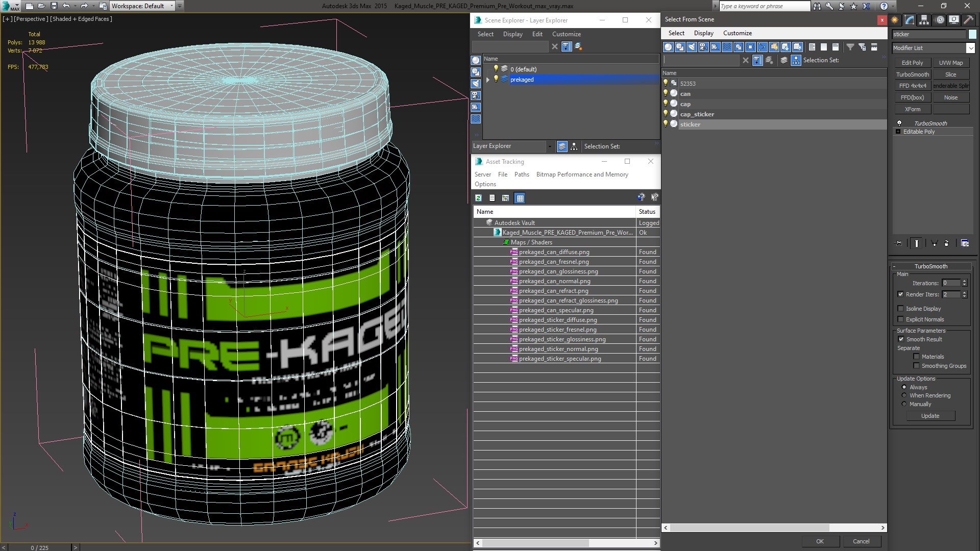The height and width of the screenshot is (551, 980).
Task: Click Save File icon in main toolbar
Action: [x=54, y=6]
